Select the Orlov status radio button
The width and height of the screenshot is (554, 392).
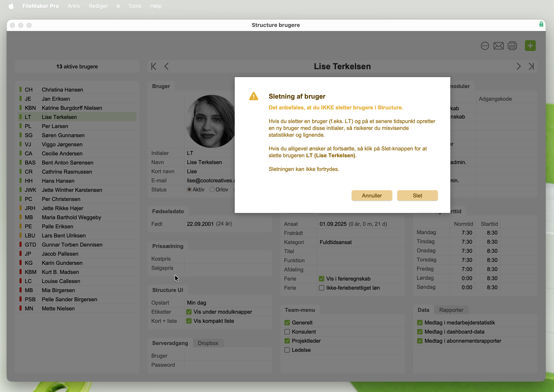[x=212, y=190]
